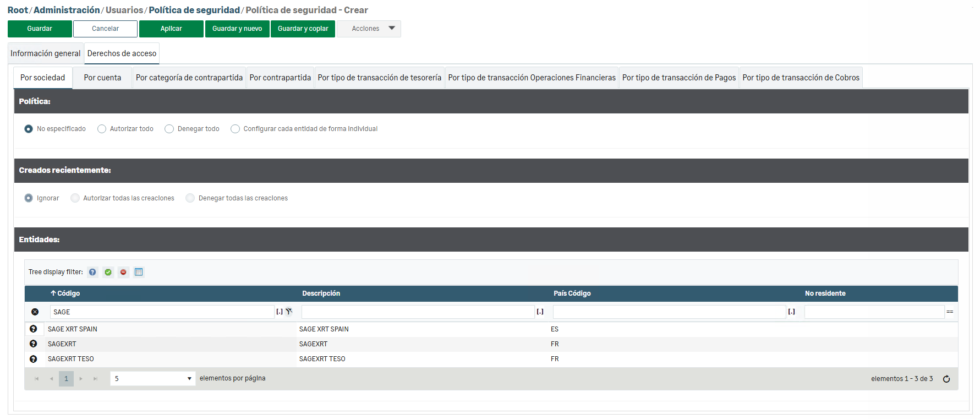This screenshot has width=980, height=419.
Task: Select the 'Denegar todo' policy option
Action: point(169,129)
